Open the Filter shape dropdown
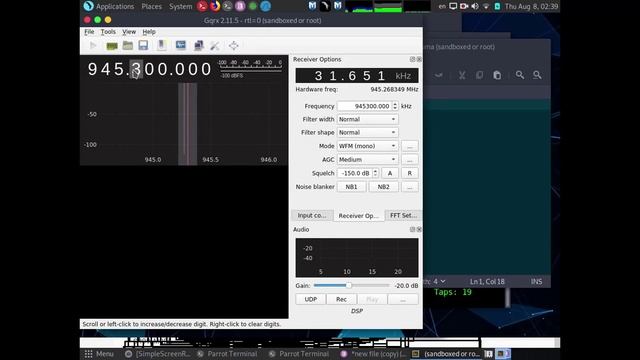The width and height of the screenshot is (640, 360). click(x=367, y=132)
